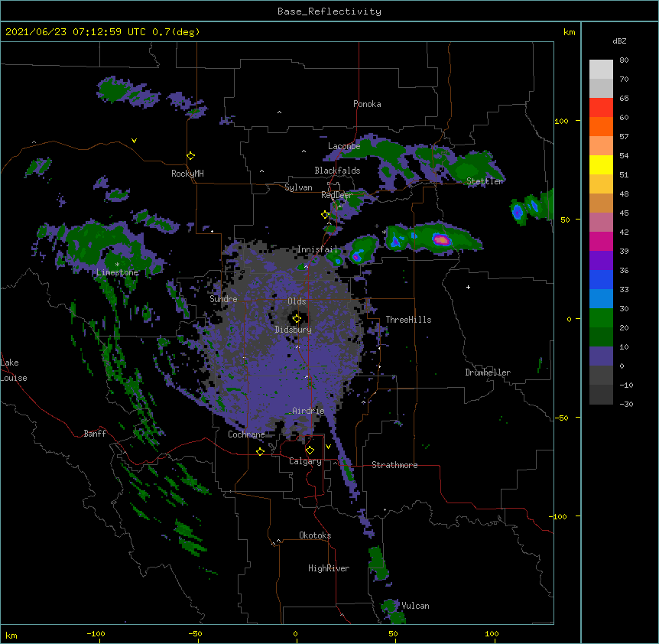Select the Cochrane label
Screen dimensions: 659x644
(x=246, y=434)
